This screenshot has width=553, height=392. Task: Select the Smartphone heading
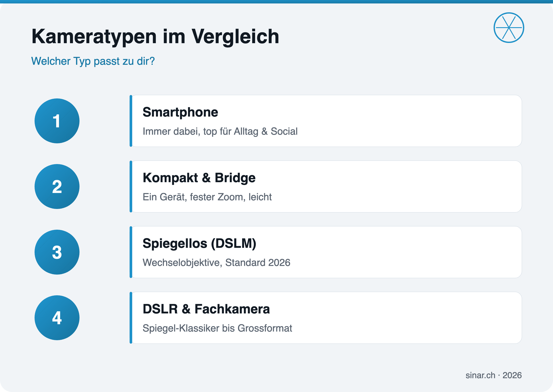pos(180,112)
